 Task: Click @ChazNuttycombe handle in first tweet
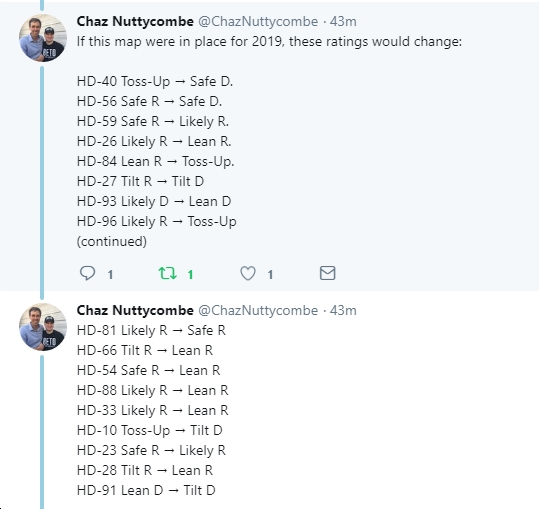pyautogui.click(x=258, y=22)
